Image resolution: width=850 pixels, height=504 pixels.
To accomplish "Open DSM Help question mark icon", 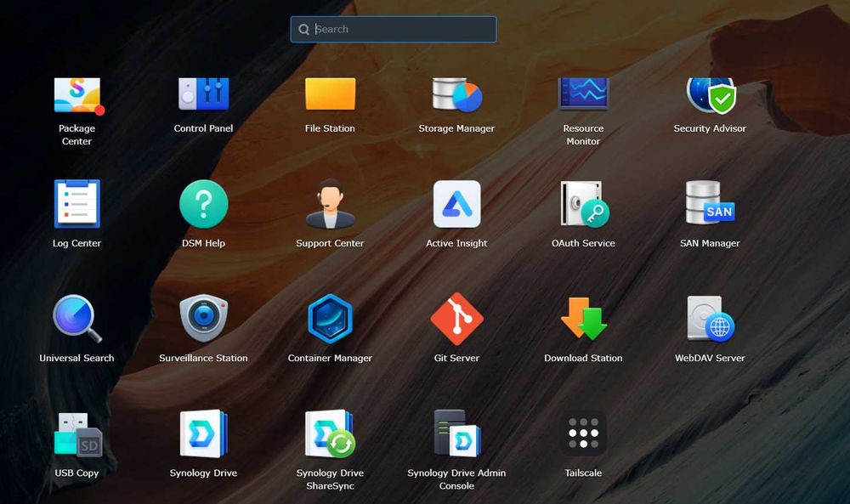I will 203,204.
